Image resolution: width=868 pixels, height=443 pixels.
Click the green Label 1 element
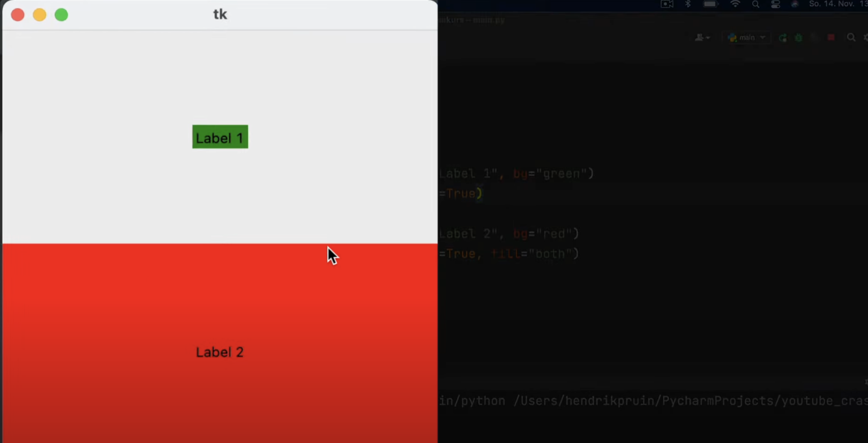[x=220, y=137]
